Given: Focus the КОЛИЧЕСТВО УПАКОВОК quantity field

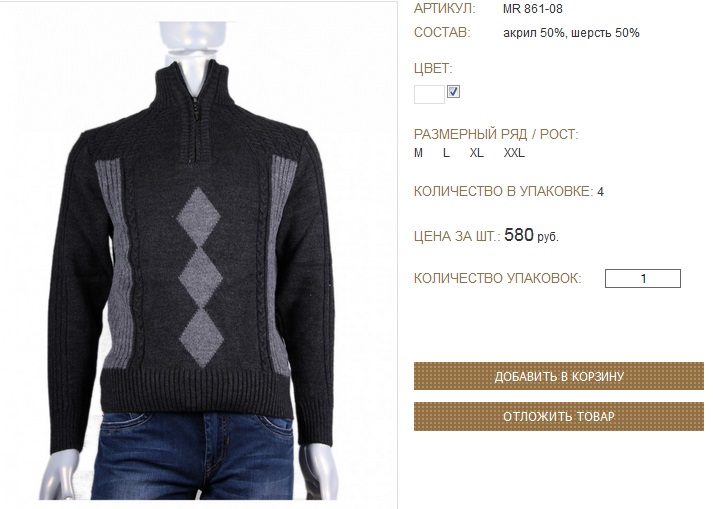Looking at the screenshot, I should point(643,278).
